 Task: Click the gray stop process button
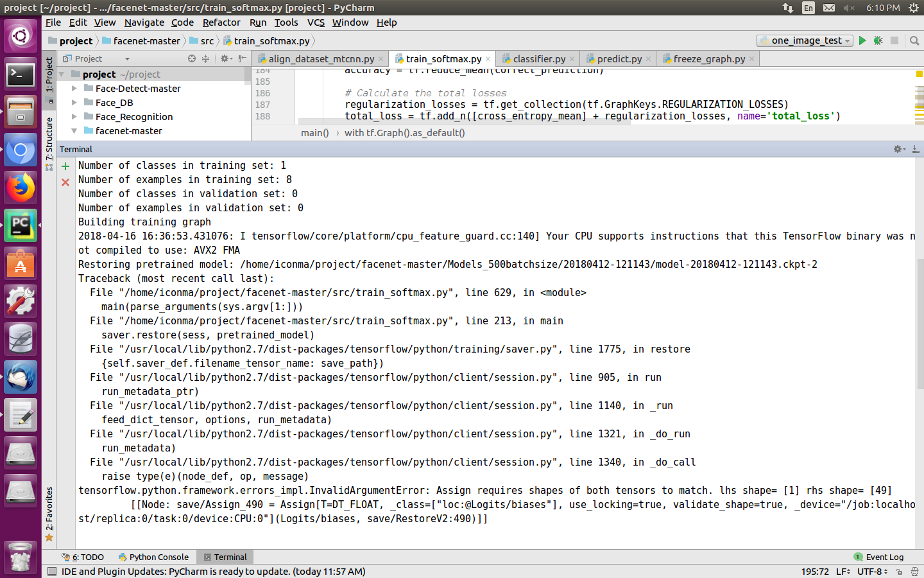[x=894, y=40]
